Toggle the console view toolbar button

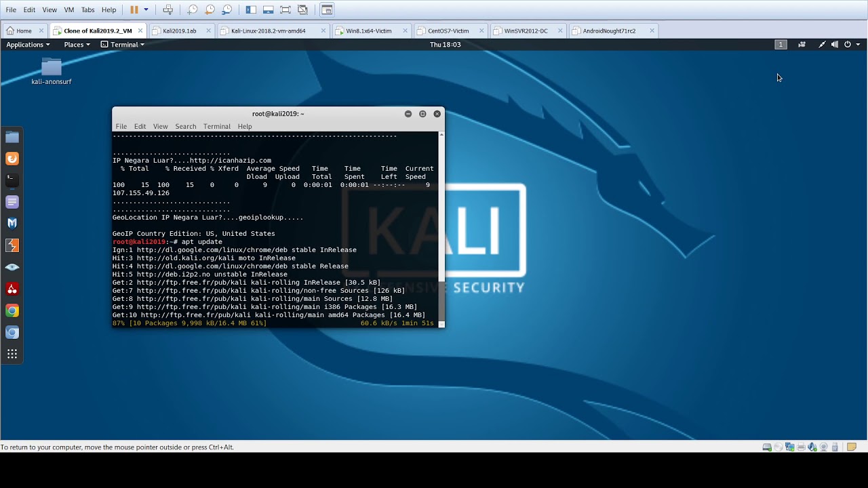[327, 9]
